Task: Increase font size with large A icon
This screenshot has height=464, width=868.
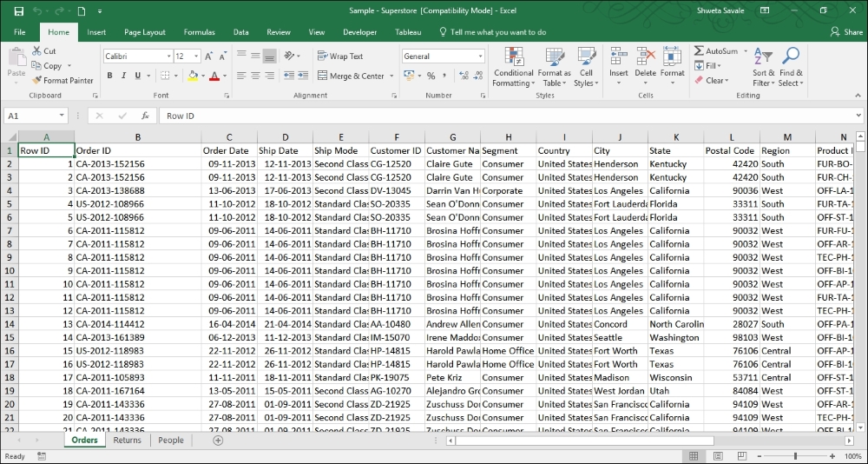Action: pyautogui.click(x=208, y=56)
